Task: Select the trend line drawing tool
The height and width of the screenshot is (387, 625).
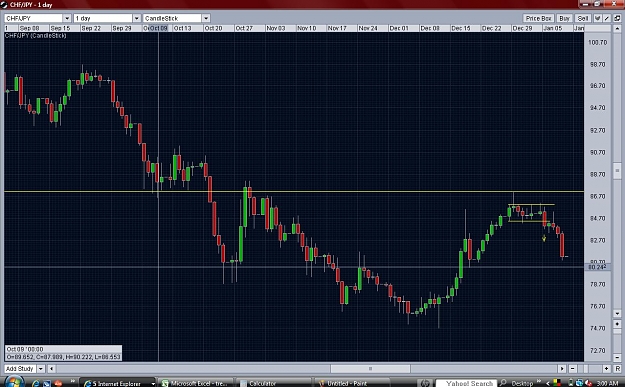Action: 607,18
